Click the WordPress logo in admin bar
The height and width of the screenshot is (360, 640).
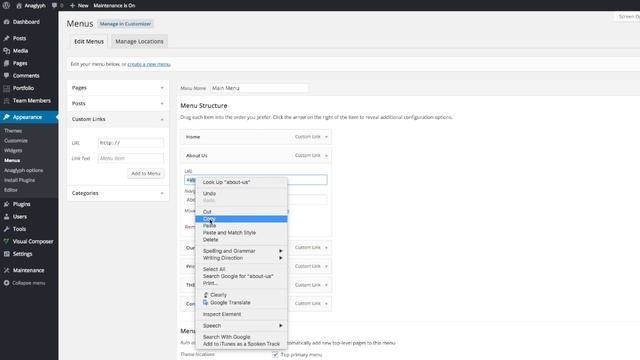tap(6, 6)
